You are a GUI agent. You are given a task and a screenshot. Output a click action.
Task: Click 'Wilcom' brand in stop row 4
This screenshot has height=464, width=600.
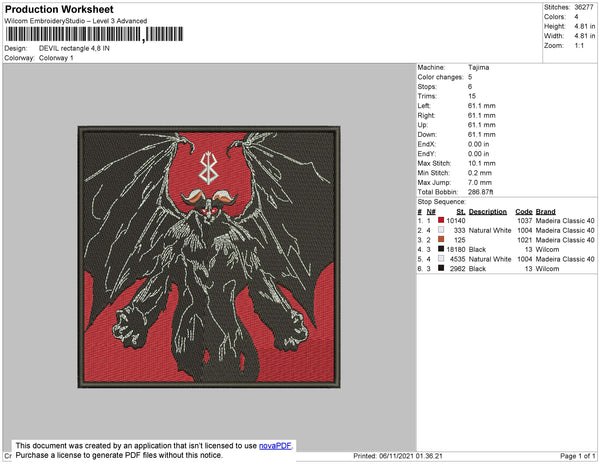coord(547,249)
